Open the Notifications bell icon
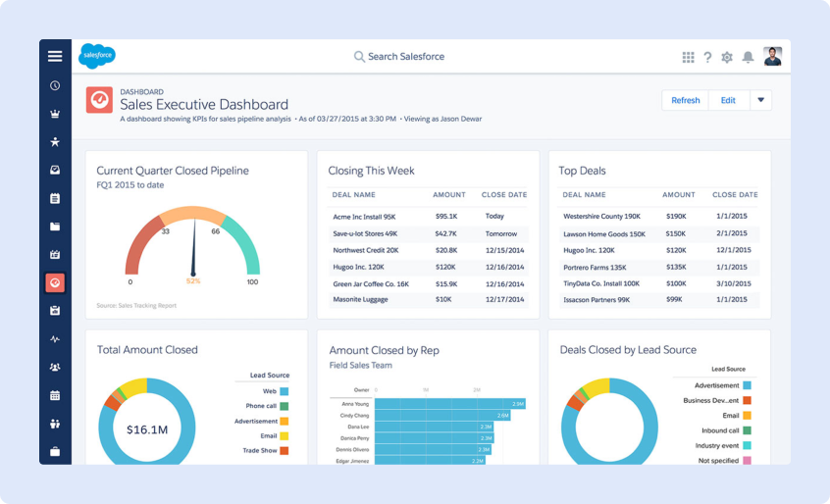This screenshot has height=504, width=830. click(x=748, y=57)
